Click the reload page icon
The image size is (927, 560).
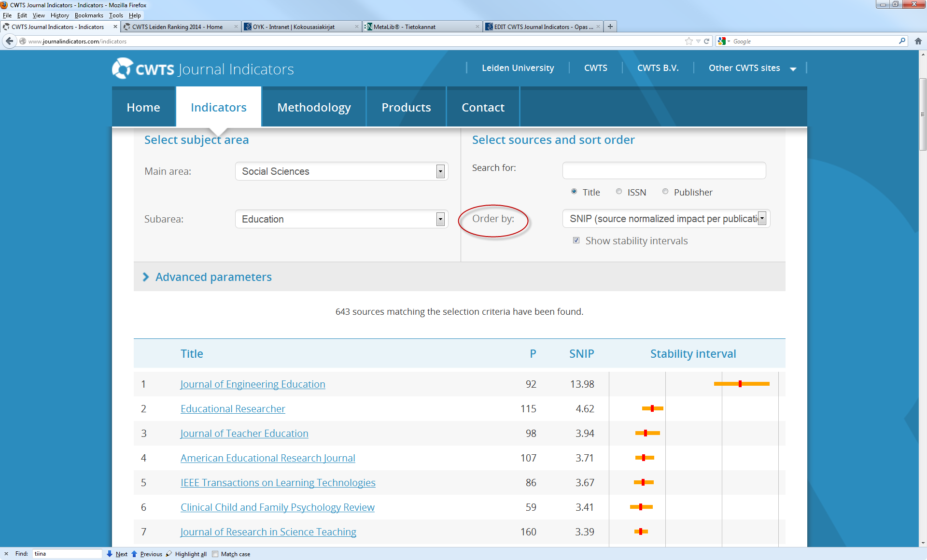(707, 42)
